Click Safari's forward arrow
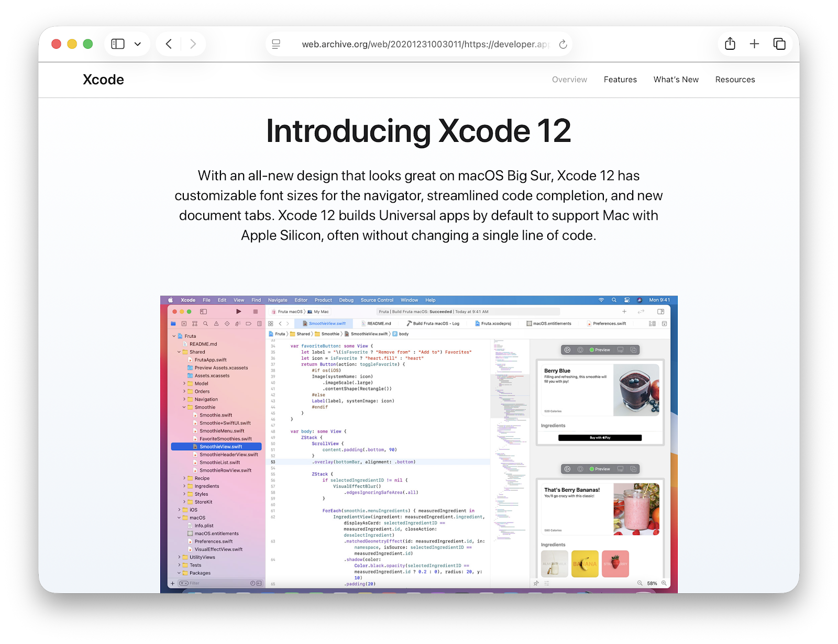The height and width of the screenshot is (644, 838). pyautogui.click(x=193, y=44)
